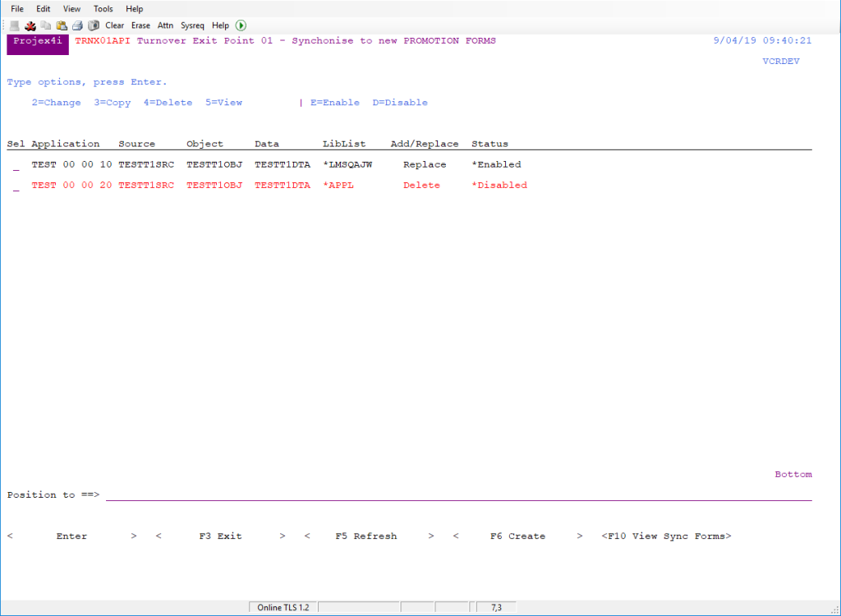
Task: Click the Sel field of the TEST 00 00 20 row
Action: [16, 186]
